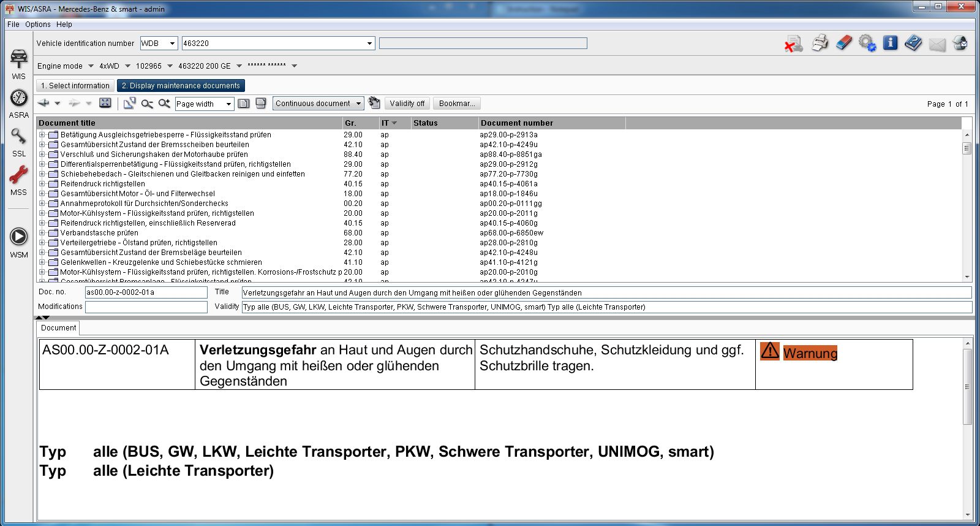Open settings via the gears icon
This screenshot has height=526, width=980.
(x=867, y=44)
